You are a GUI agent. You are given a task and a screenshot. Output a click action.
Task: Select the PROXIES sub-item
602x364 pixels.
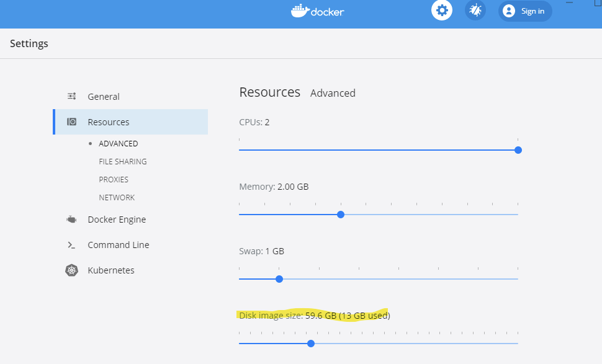tap(114, 179)
